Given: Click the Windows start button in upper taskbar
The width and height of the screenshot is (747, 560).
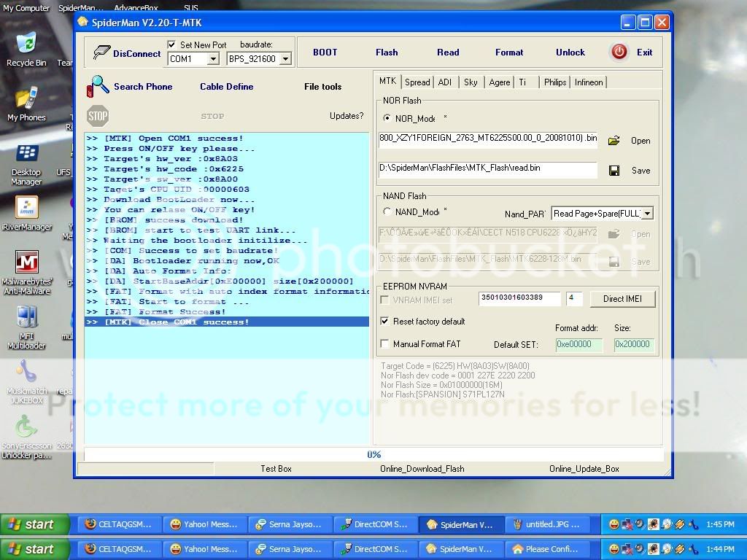Looking at the screenshot, I should point(34,524).
